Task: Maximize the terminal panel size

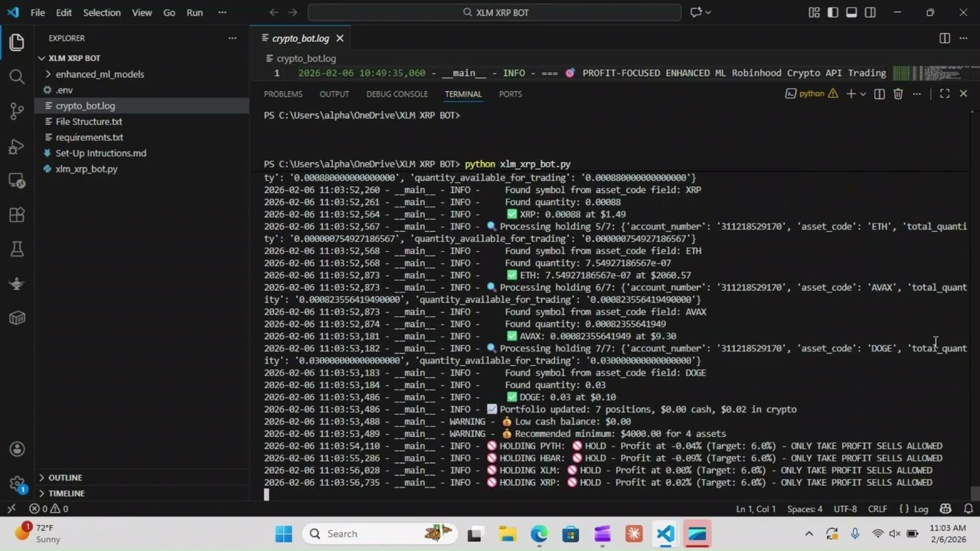Action: [x=945, y=94]
